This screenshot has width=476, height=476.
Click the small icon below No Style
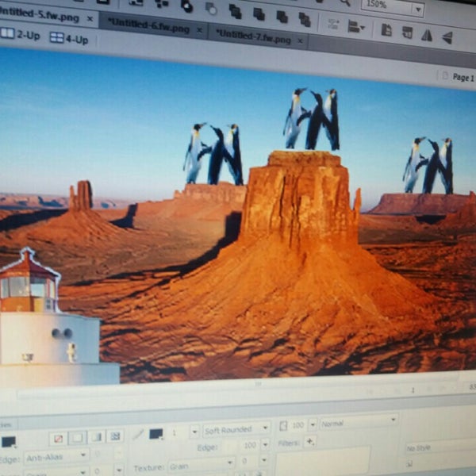click(x=409, y=463)
